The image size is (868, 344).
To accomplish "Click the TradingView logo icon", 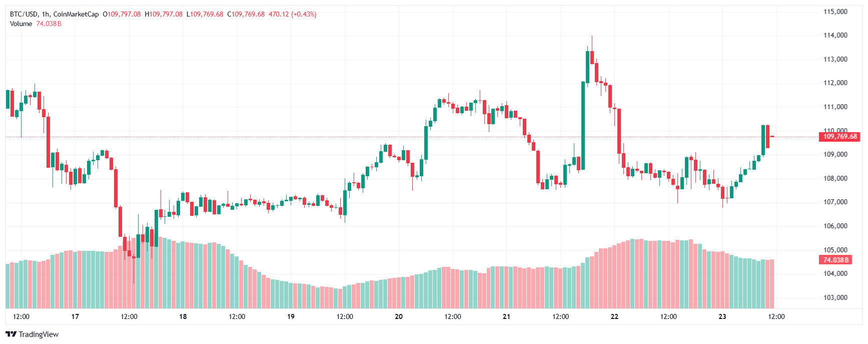I will click(11, 334).
